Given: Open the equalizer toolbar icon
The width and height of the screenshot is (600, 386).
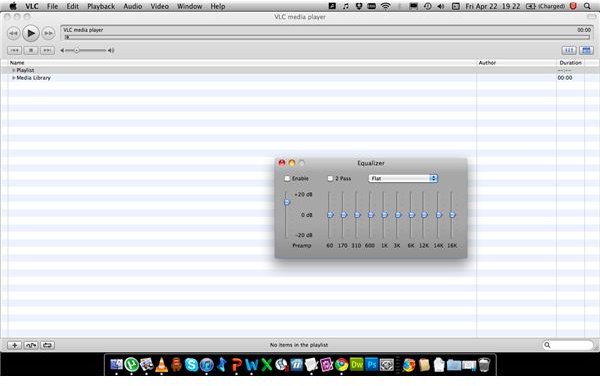Looking at the screenshot, I should (569, 50).
